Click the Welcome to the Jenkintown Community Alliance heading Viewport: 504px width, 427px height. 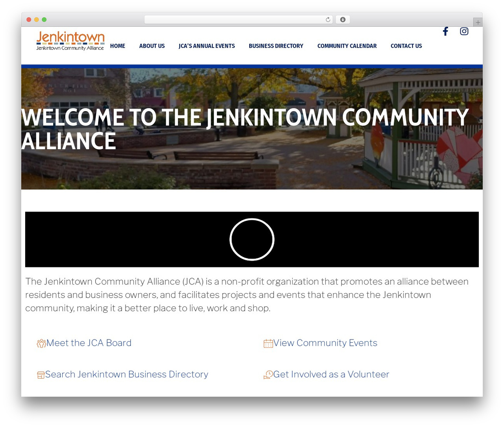(245, 129)
